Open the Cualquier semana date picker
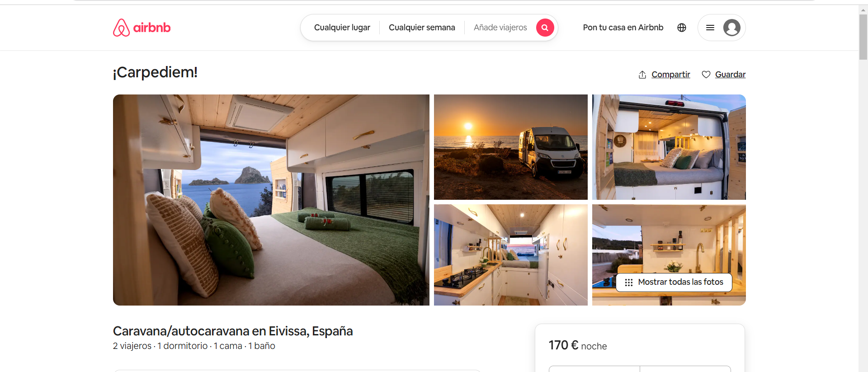868x372 pixels. coord(422,28)
